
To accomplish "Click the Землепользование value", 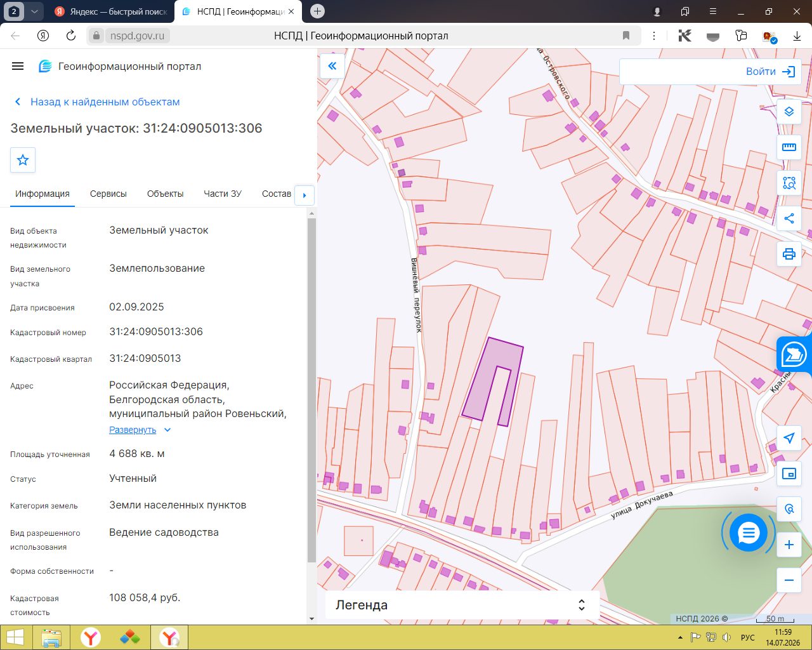I will click(157, 269).
